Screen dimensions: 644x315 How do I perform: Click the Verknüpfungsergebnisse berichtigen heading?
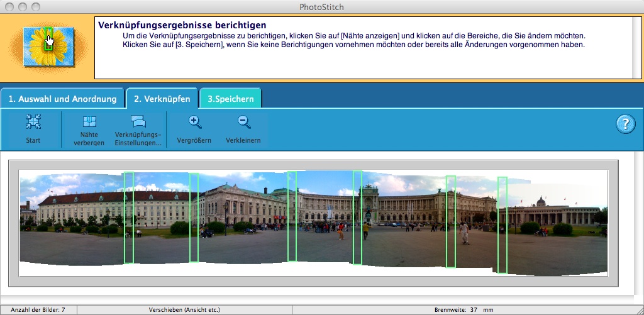(x=182, y=25)
